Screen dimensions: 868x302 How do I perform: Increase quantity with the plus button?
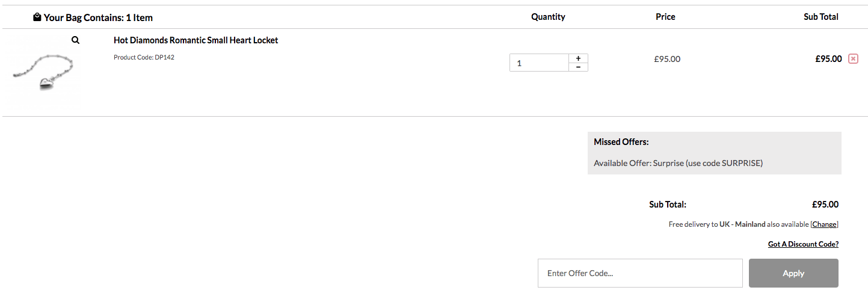coord(578,58)
